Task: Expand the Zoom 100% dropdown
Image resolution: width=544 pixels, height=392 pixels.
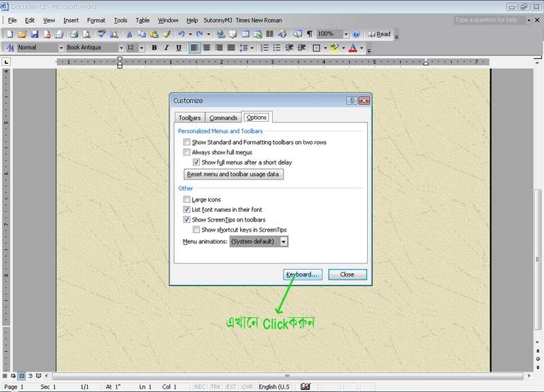Action: tap(345, 34)
